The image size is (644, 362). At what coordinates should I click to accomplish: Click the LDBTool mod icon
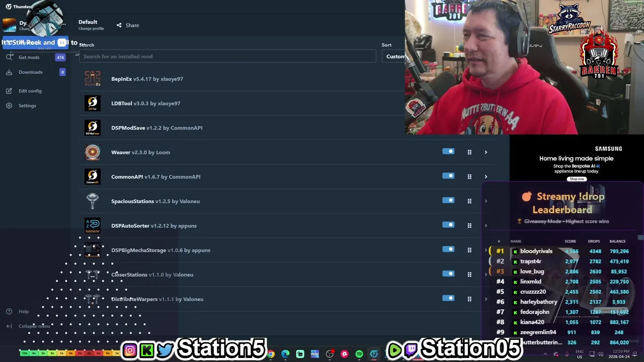point(93,103)
